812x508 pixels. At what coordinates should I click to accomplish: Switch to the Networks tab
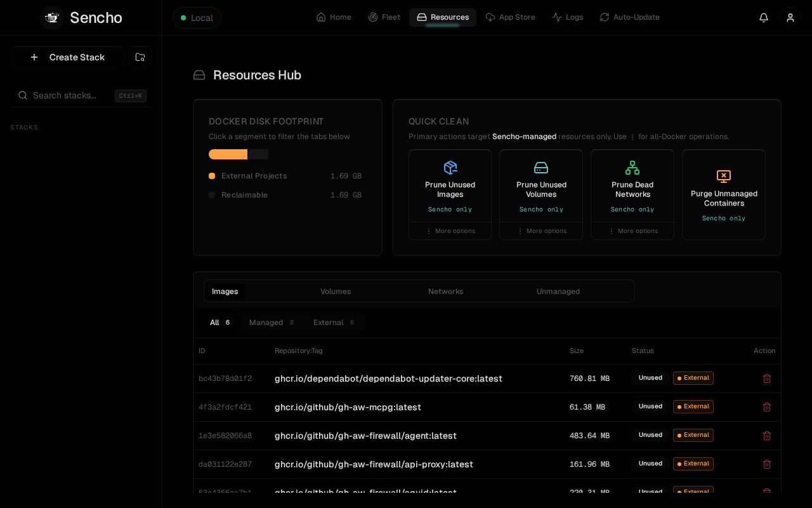coord(446,291)
